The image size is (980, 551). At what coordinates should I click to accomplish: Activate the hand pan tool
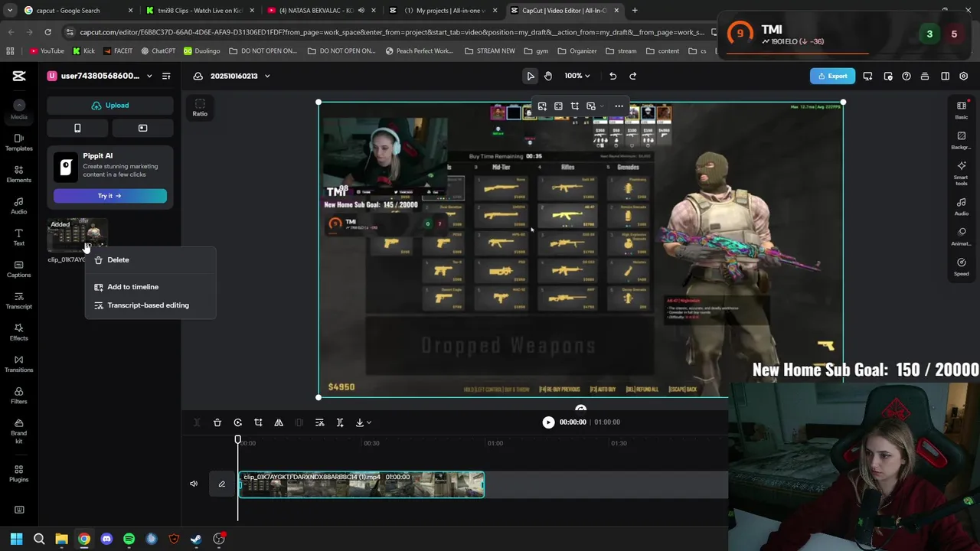pos(548,76)
